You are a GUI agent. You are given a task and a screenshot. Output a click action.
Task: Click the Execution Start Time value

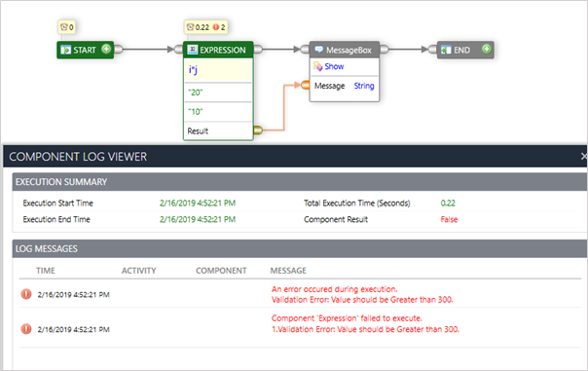[198, 203]
